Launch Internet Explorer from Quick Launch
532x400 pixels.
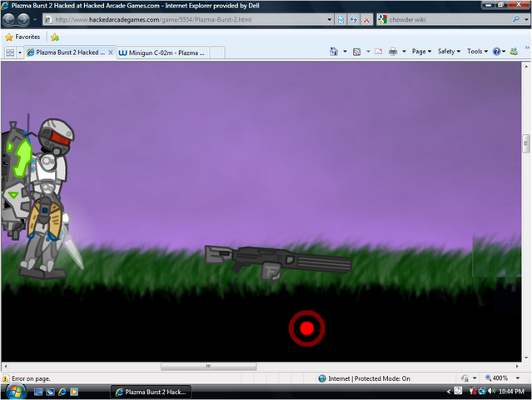pos(62,392)
